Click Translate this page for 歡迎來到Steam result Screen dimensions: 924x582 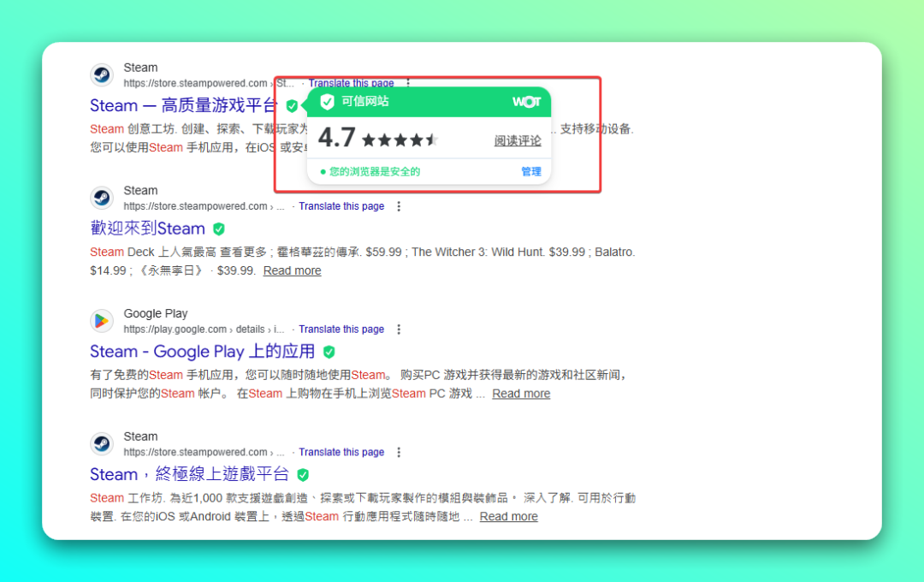click(341, 206)
